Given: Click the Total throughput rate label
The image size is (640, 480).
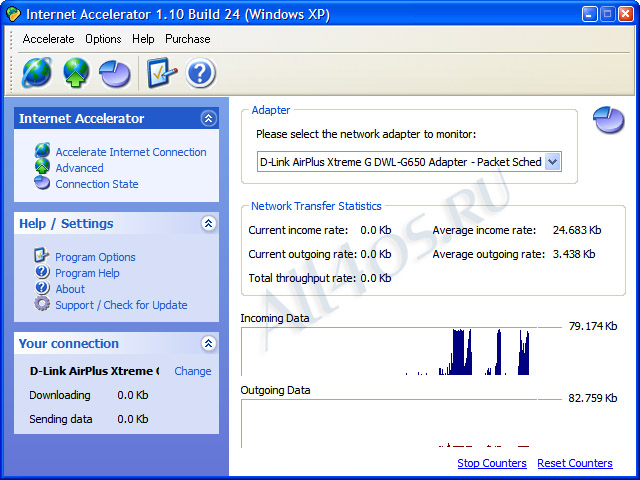Looking at the screenshot, I should point(302,278).
